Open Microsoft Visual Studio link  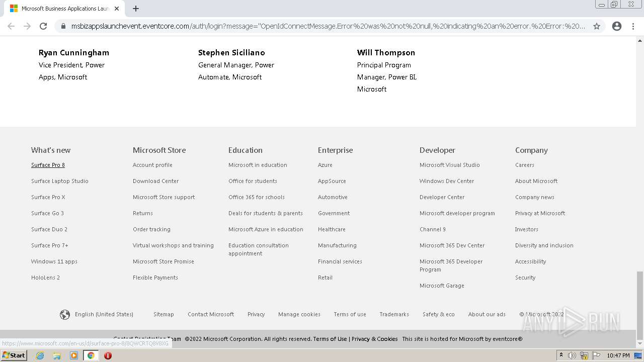coord(450,165)
